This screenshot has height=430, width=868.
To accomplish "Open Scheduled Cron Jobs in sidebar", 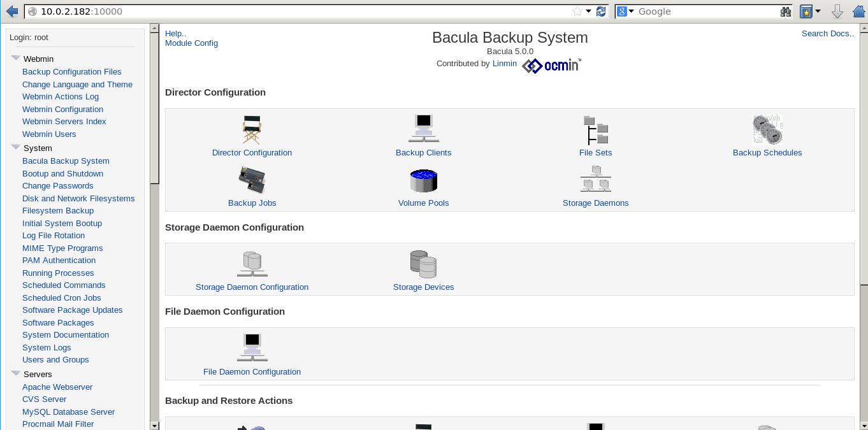I will [x=61, y=298].
